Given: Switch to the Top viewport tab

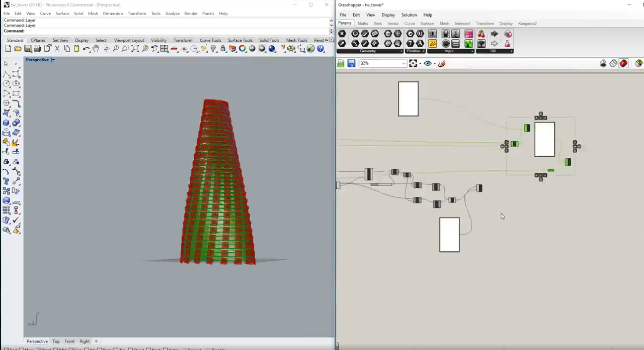Looking at the screenshot, I should (56, 341).
